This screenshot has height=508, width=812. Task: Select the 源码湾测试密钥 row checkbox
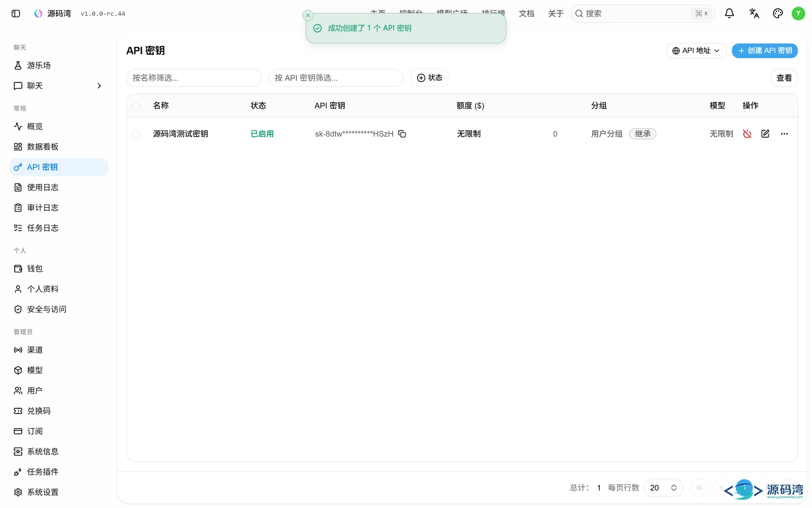[136, 135]
